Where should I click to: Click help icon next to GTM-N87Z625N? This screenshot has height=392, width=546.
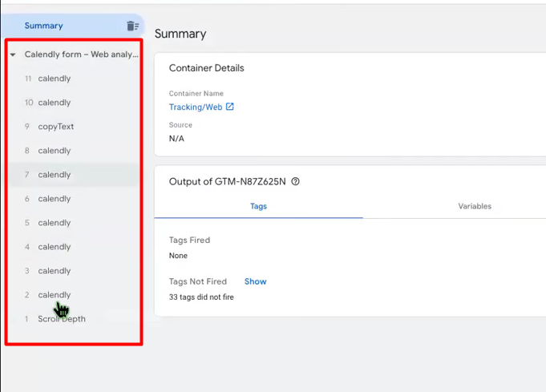coord(296,182)
